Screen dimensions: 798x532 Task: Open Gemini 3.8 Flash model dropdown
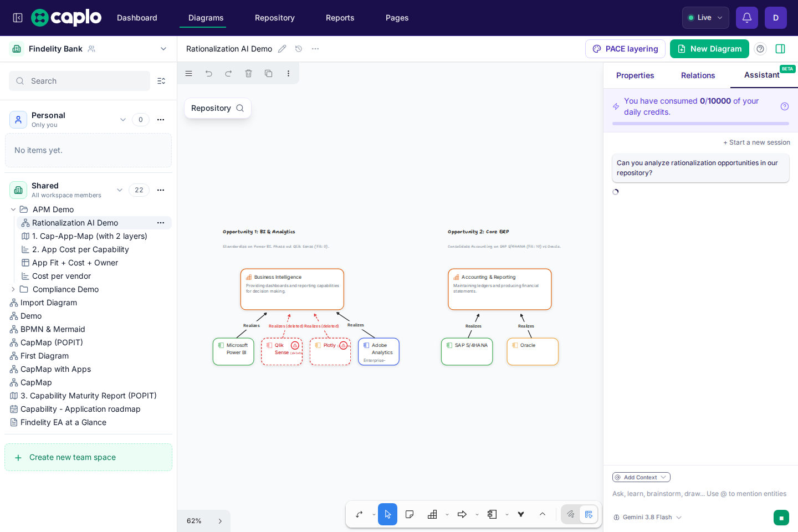click(647, 517)
